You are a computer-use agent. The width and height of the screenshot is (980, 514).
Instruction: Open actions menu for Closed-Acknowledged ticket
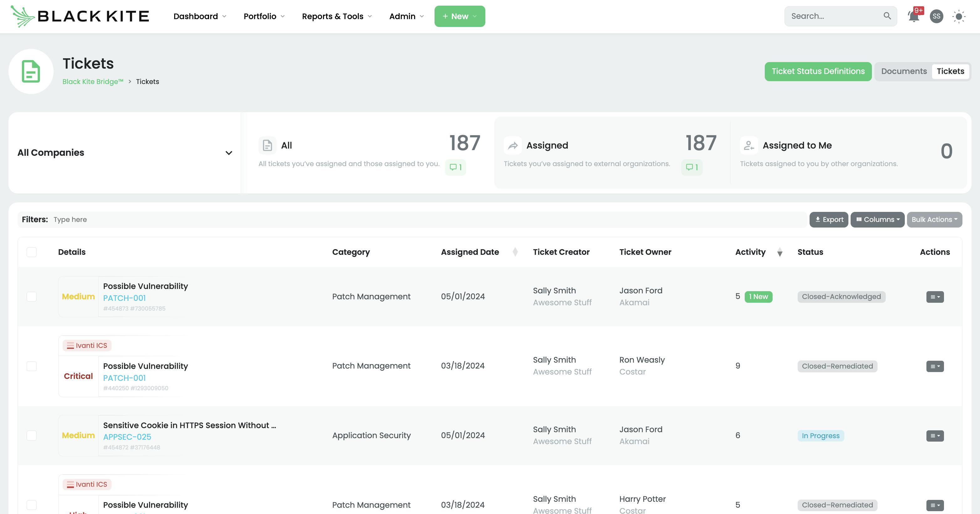[x=935, y=297]
